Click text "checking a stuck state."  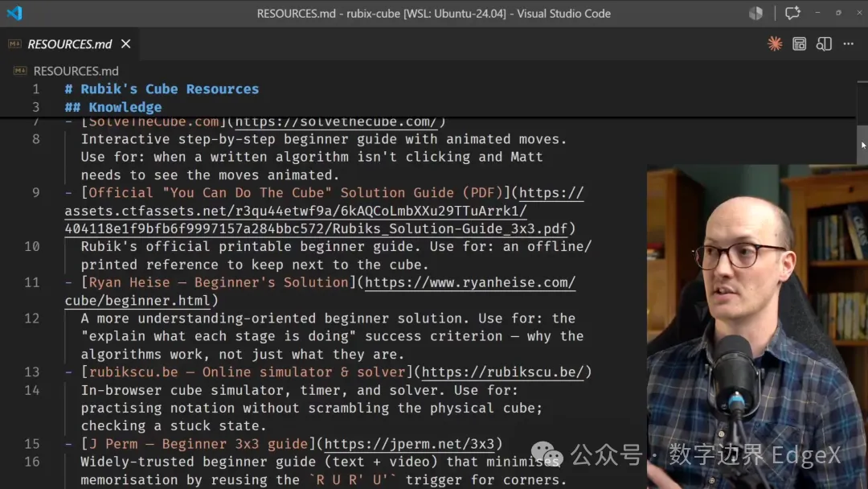[x=174, y=426]
